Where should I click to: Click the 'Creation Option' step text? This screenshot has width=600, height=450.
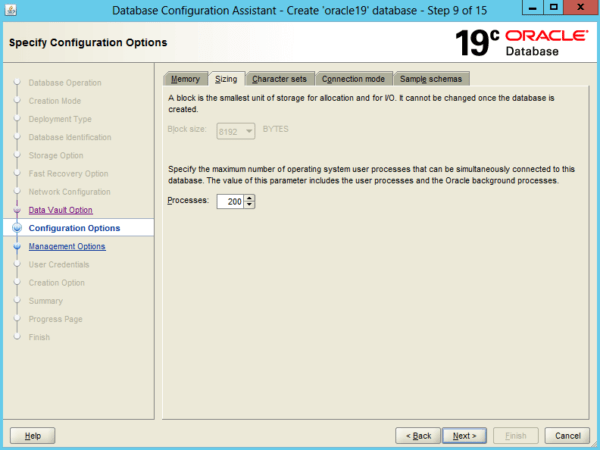[x=57, y=283]
